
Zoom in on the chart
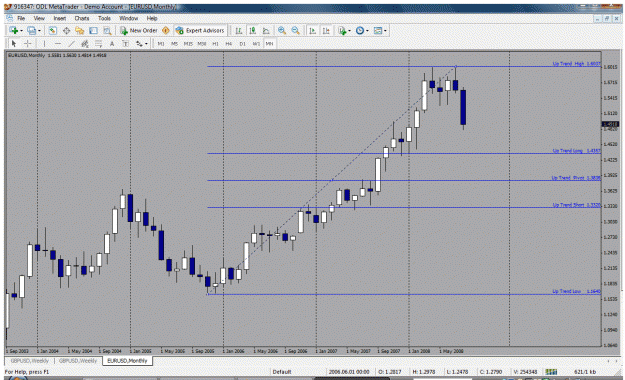282,31
